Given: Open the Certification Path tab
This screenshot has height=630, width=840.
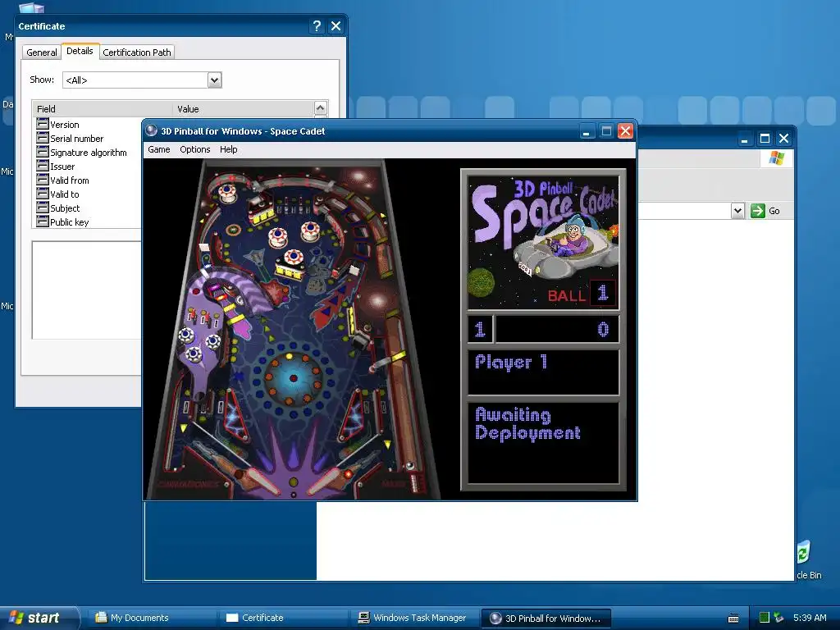Looking at the screenshot, I should pos(137,52).
